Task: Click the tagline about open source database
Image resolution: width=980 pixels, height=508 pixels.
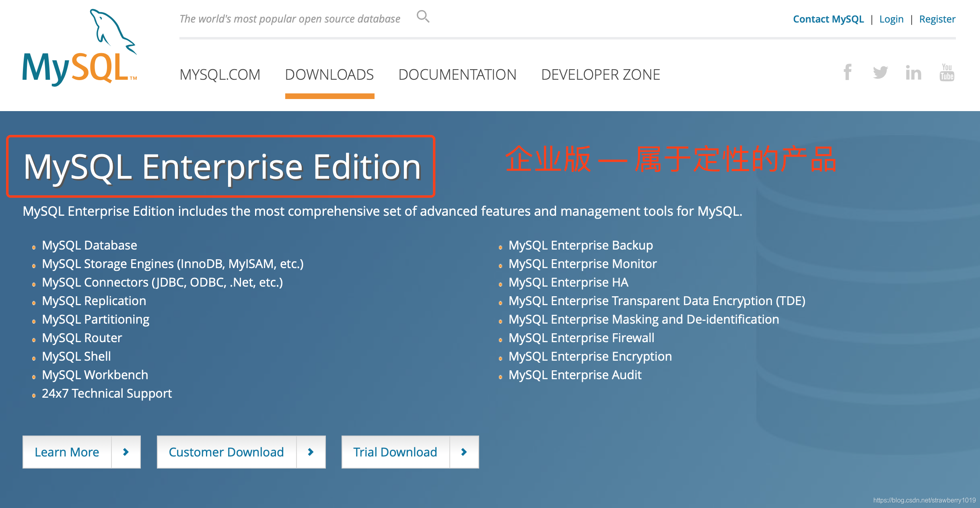Action: [x=290, y=19]
